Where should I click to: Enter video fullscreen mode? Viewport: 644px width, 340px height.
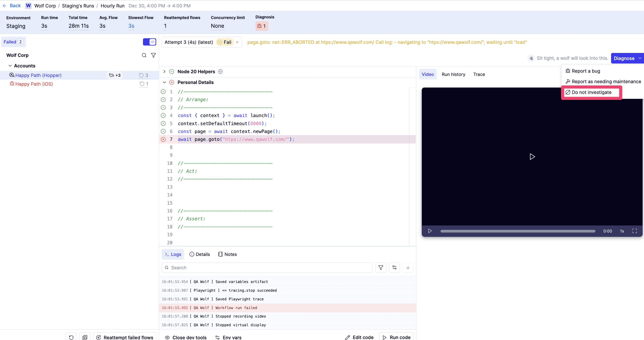pyautogui.click(x=634, y=231)
